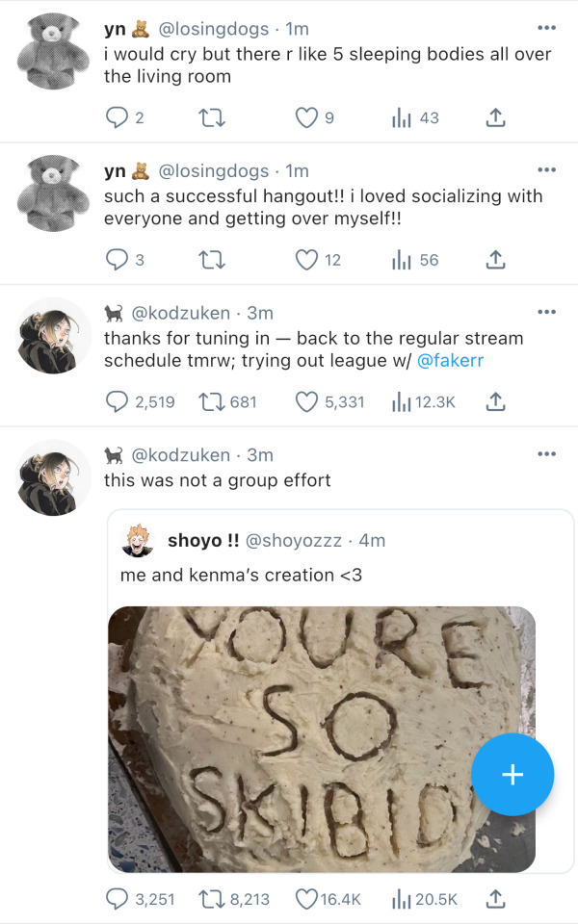This screenshot has height=924, width=578.
Task: Open shoyo's quoted tweet
Action: 337,558
